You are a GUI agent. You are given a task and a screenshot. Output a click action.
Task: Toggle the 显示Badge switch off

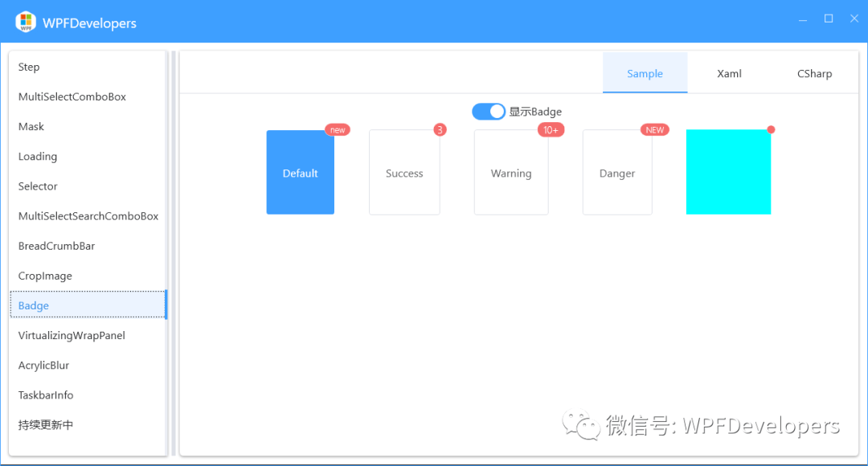pyautogui.click(x=489, y=111)
